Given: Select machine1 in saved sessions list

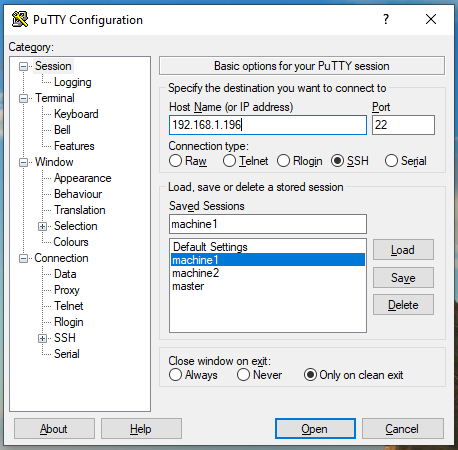Looking at the screenshot, I should [x=268, y=260].
